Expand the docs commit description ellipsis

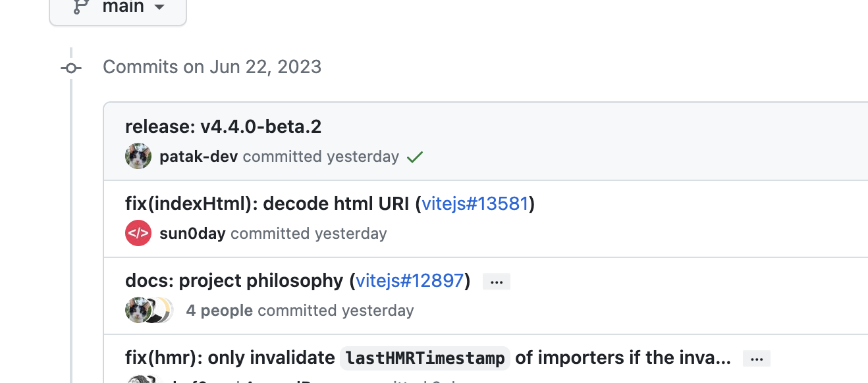(x=496, y=281)
